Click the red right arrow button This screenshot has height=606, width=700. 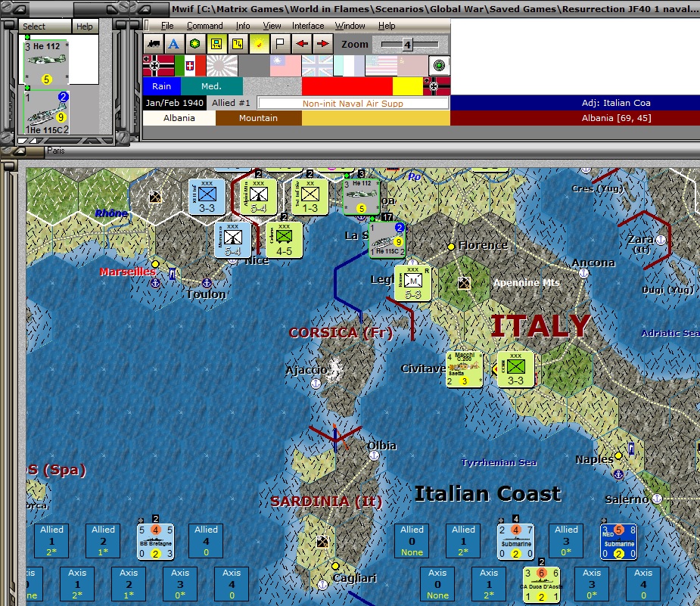pyautogui.click(x=322, y=44)
